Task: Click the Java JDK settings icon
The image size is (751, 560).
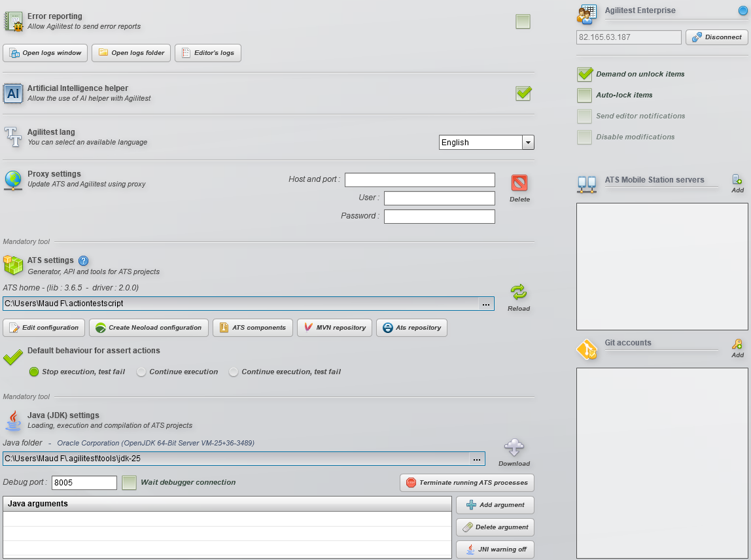Action: click(x=13, y=420)
